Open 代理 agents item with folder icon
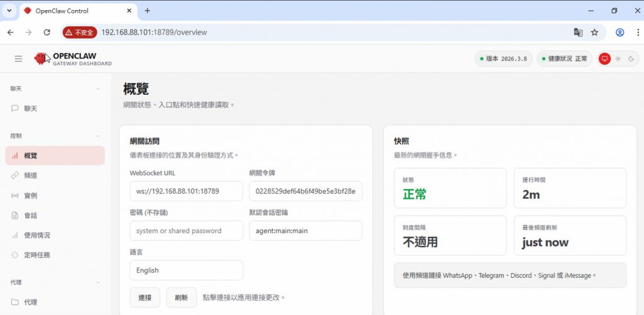The height and width of the screenshot is (315, 644). coord(55,302)
